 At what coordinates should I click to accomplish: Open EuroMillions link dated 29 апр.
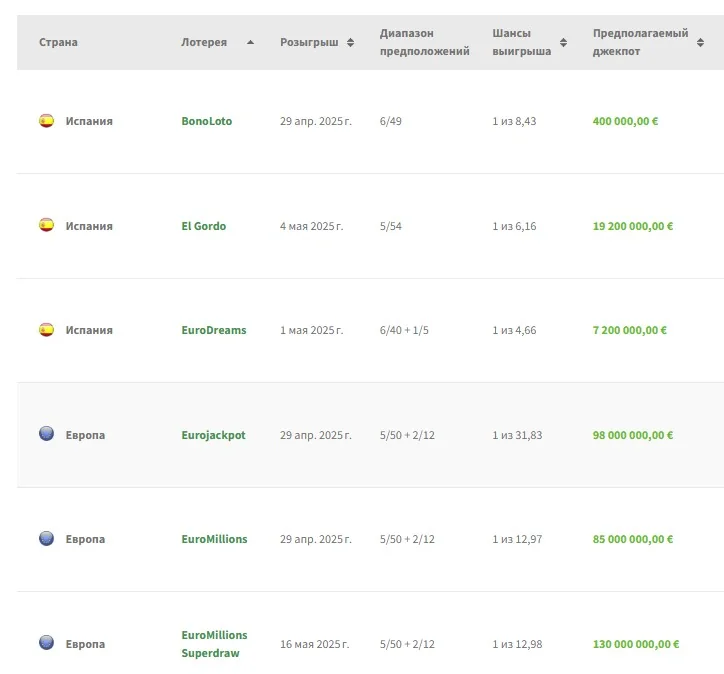214,539
